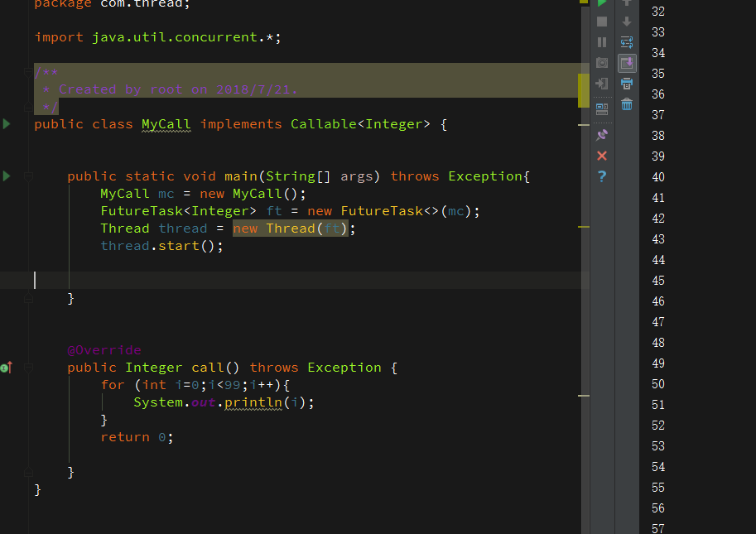Click the override gutter icon beside call()
The width and height of the screenshot is (756, 534).
[x=7, y=368]
